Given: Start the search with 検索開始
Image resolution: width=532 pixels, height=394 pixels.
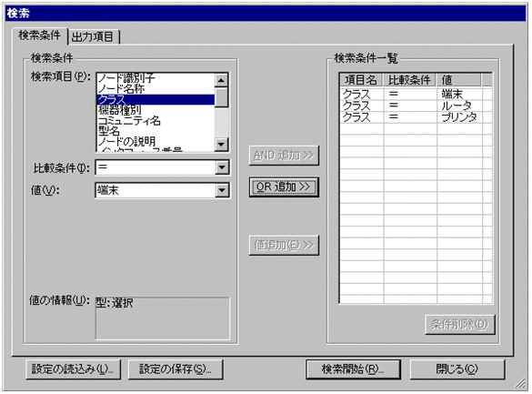Looking at the screenshot, I should 353,369.
